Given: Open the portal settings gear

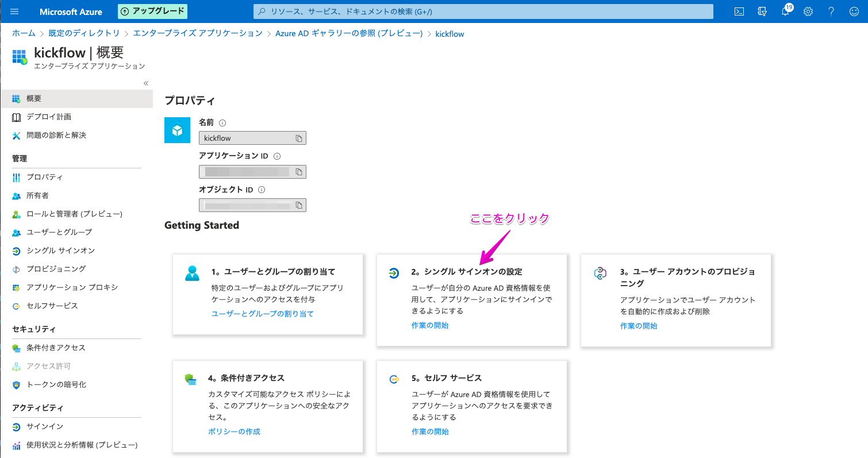Looking at the screenshot, I should pos(808,11).
